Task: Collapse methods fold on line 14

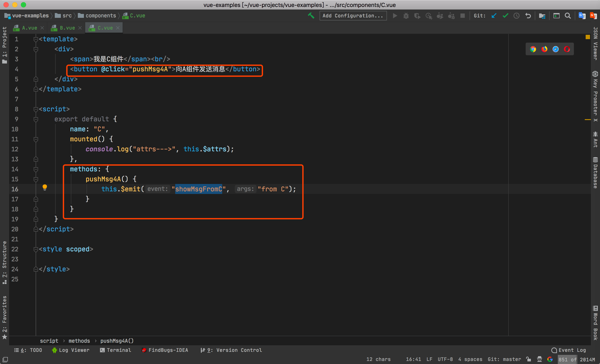Action: (x=36, y=169)
